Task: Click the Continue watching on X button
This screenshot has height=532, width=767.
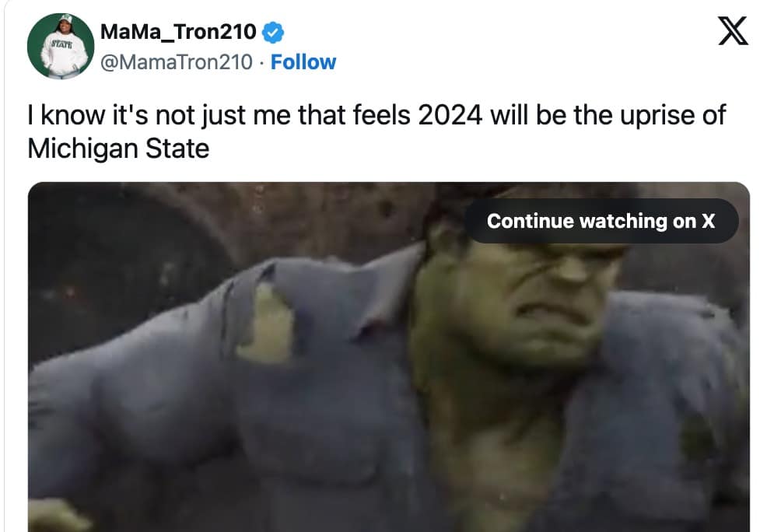Action: click(601, 221)
